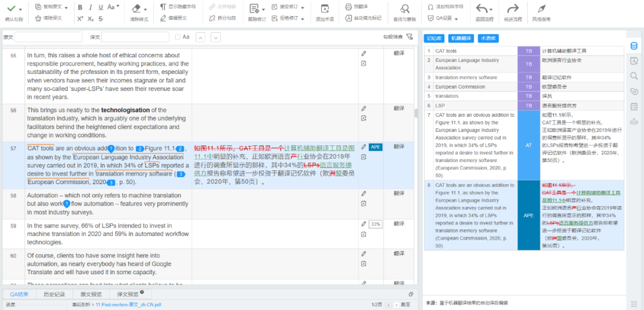Viewport: 644px width, 310px height.
Task: Expand the clear formatting dropdown arrow
Action: 146,8
